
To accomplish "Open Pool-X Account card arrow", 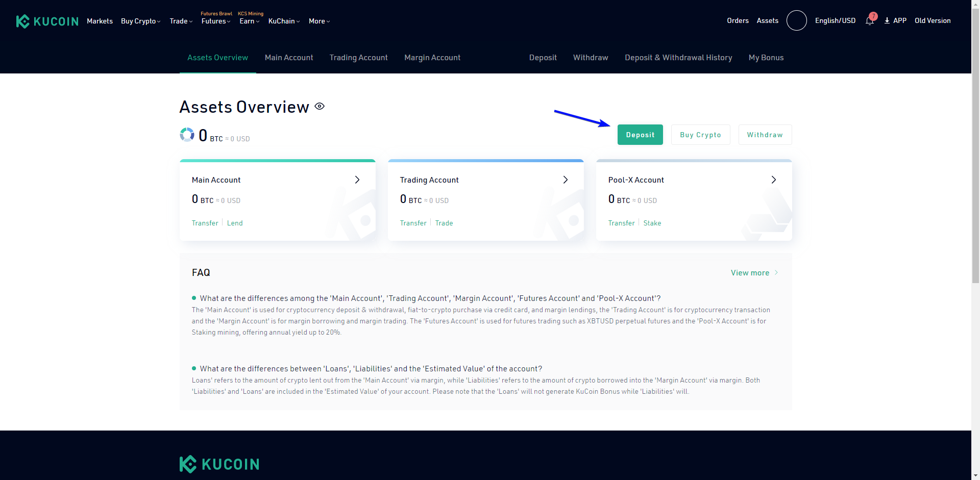I will 773,180.
